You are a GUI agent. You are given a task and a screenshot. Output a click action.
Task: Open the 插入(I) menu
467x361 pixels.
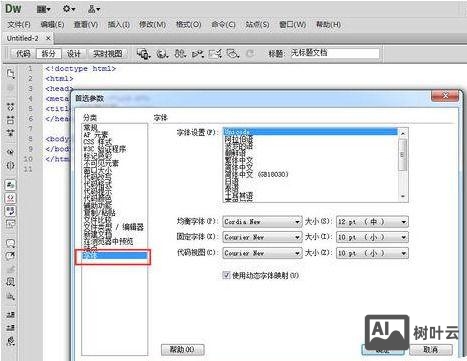(x=119, y=24)
